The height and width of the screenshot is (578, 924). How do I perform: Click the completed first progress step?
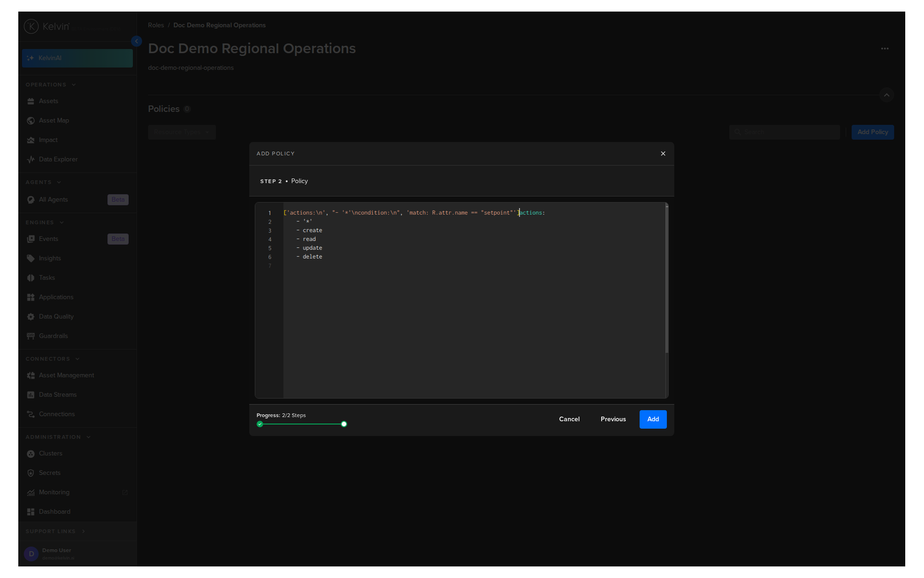pos(260,424)
